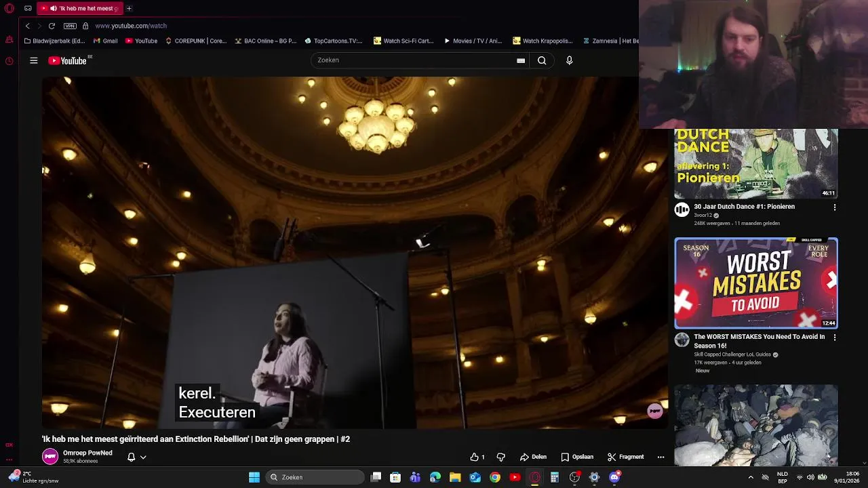Screen dimensions: 868x488
Task: Open the Opera sidebar more options ellipsis
Action: (9, 460)
